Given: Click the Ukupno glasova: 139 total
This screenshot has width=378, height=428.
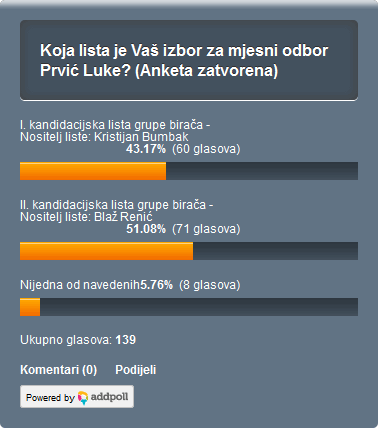Looking at the screenshot, I should [x=78, y=340].
